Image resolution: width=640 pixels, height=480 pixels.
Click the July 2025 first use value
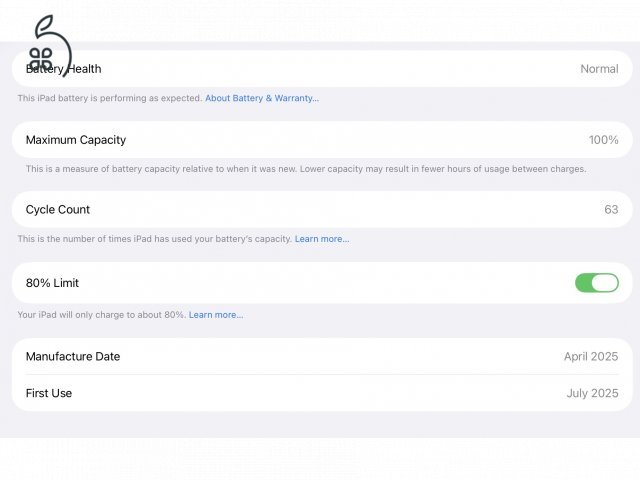[x=592, y=393]
